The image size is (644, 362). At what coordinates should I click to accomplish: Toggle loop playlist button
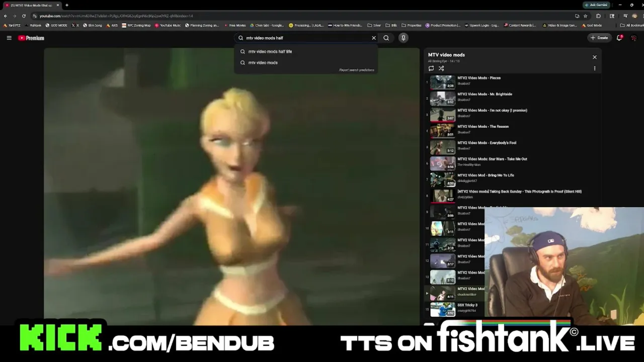coord(431,68)
